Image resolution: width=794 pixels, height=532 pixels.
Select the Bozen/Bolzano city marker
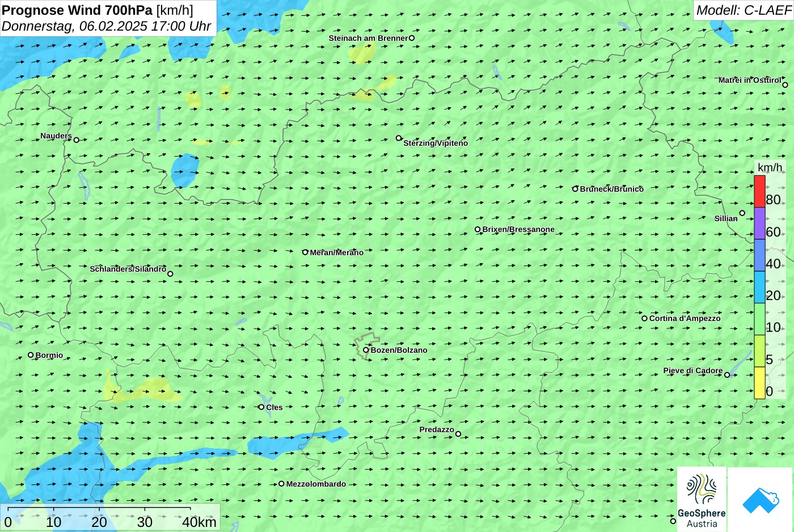(366, 350)
